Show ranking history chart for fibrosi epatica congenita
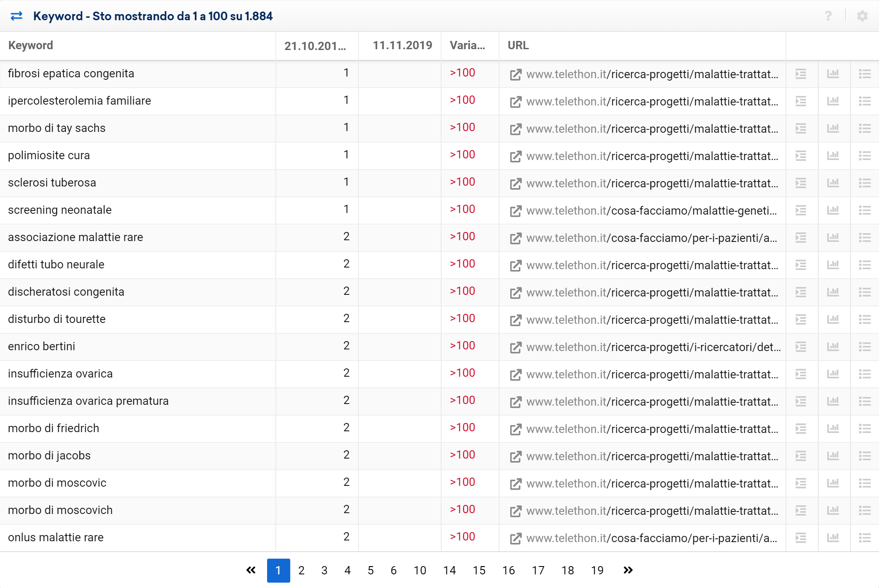 tap(833, 74)
